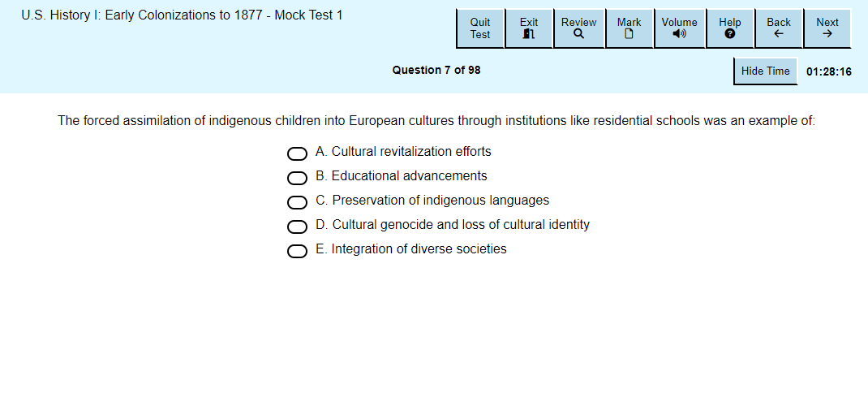The image size is (868, 406).
Task: Open Review with the magnifier icon
Action: (578, 28)
